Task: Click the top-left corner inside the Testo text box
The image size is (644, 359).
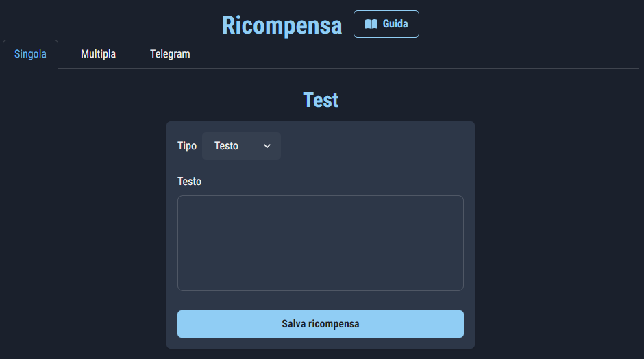Action: (183, 201)
